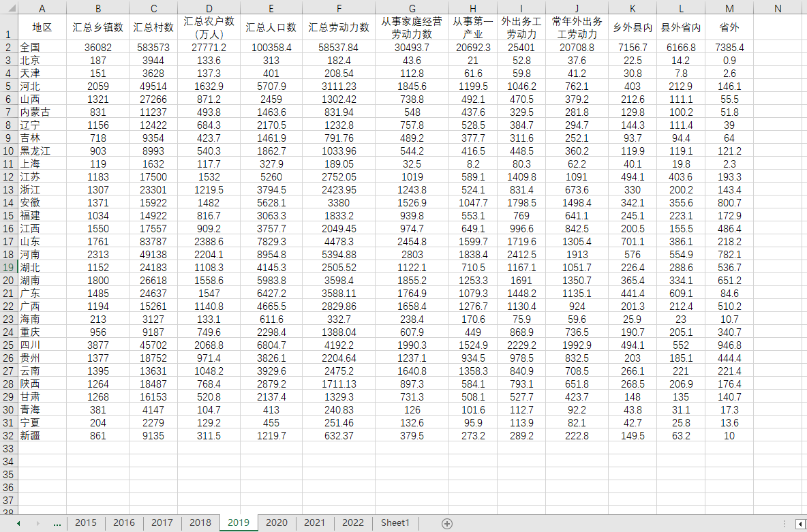Select the 黑龙江 cell
Viewport: 807px width, 532px height.
tap(42, 151)
